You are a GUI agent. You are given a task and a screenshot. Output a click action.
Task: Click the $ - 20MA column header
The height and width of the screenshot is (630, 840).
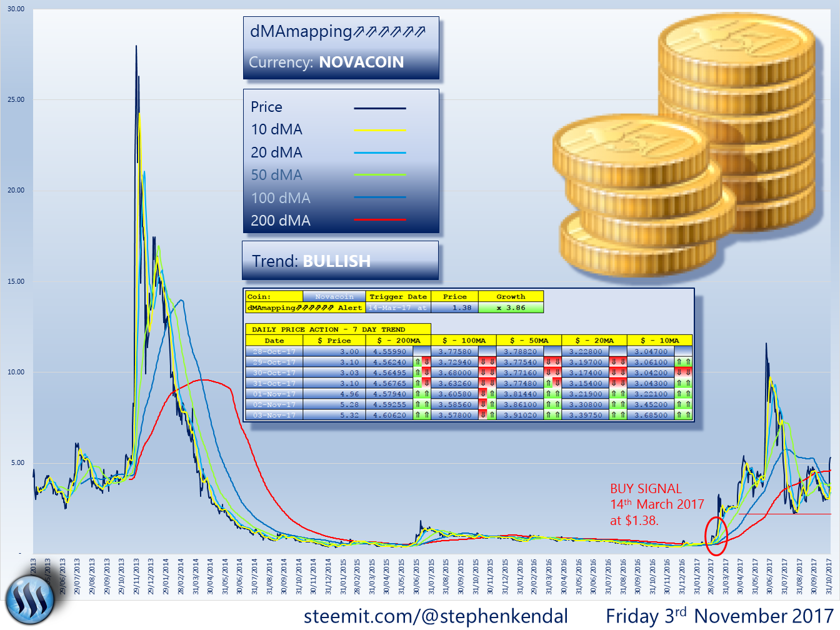(x=594, y=341)
